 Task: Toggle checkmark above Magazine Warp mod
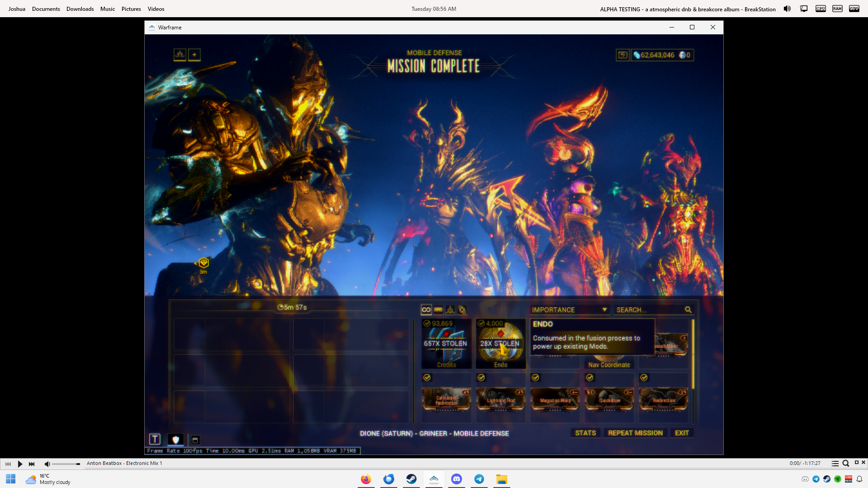coord(535,377)
